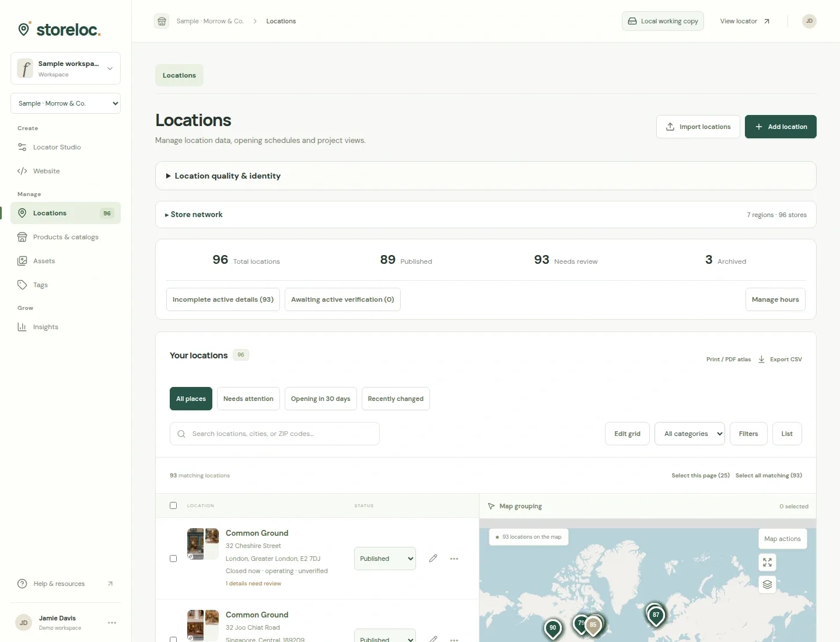Viewport: 840px width, 642px height.
Task: Switch to the Needs attention tab
Action: [x=248, y=399]
